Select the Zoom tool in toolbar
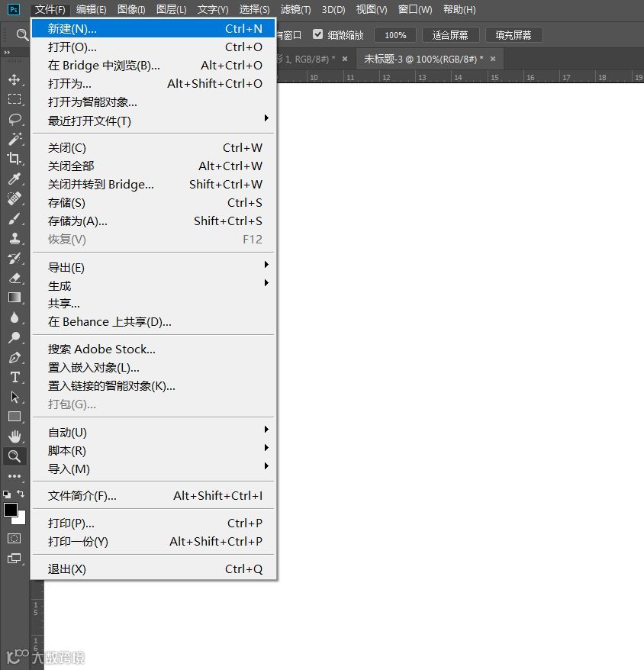644x670 pixels. 14,456
